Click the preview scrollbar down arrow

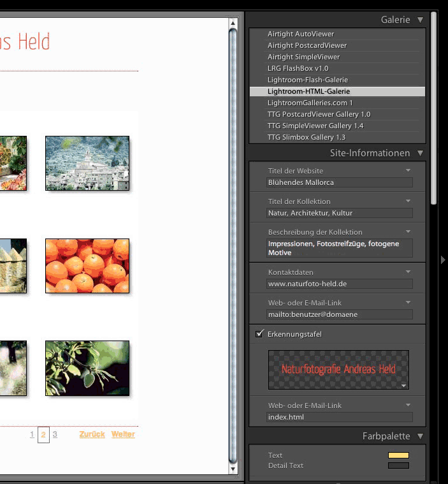coord(233,469)
